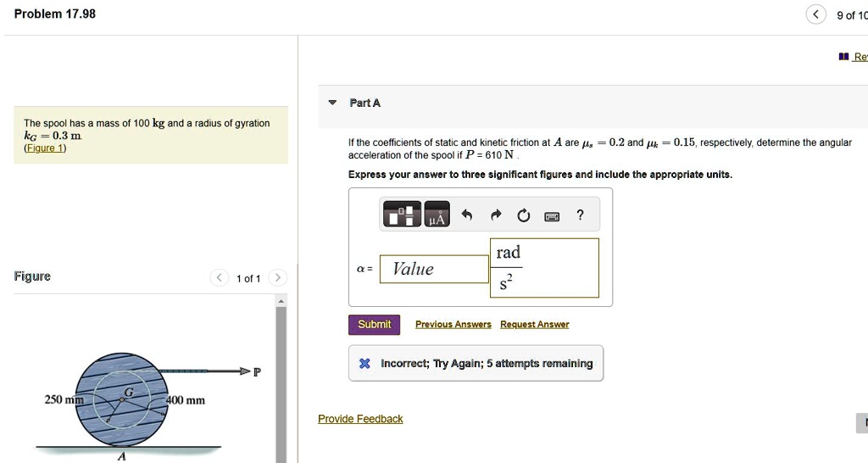Click Request Answer link
Image resolution: width=868 pixels, height=463 pixels.
[534, 325]
